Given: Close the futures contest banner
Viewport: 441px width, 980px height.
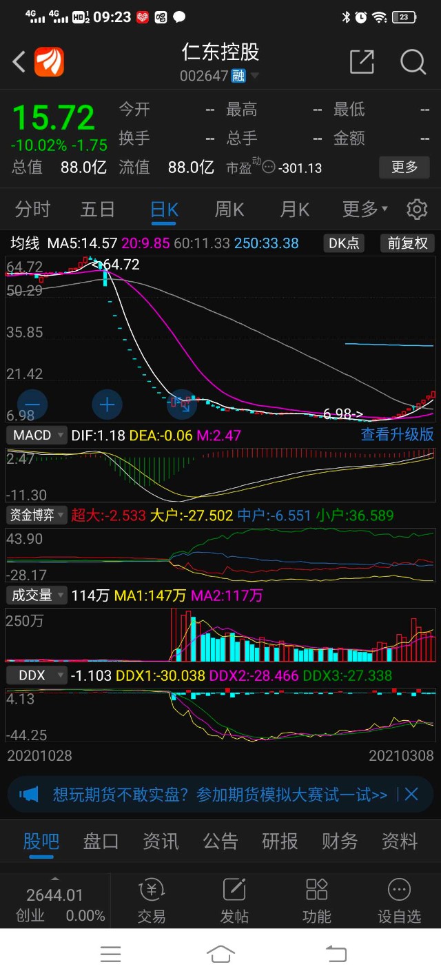Looking at the screenshot, I should [x=411, y=794].
